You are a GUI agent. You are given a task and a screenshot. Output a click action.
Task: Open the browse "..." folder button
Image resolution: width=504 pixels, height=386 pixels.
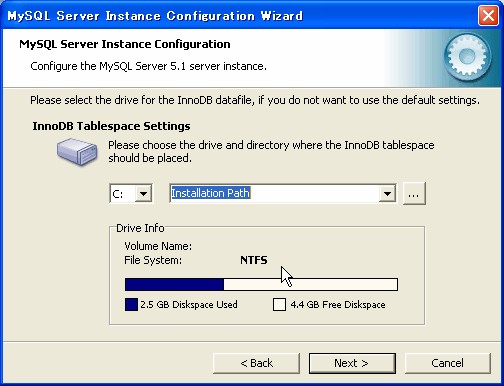coord(414,193)
